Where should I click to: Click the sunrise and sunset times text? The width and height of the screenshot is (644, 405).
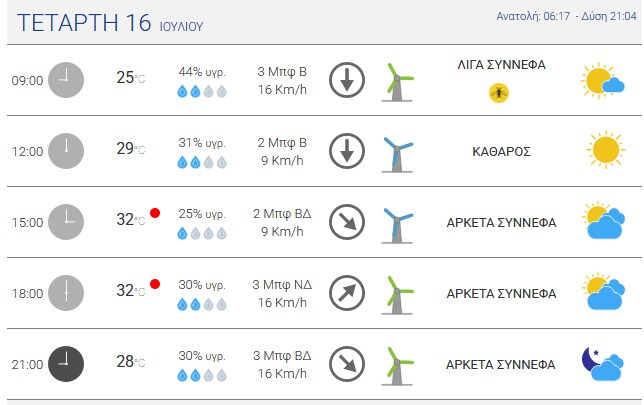coord(566,16)
